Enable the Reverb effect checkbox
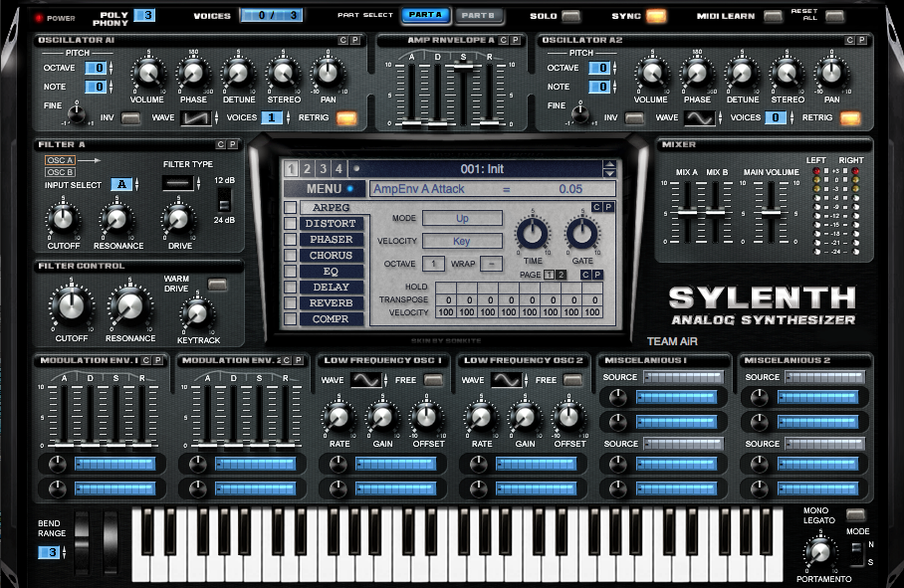The image size is (904, 588). pos(291,302)
